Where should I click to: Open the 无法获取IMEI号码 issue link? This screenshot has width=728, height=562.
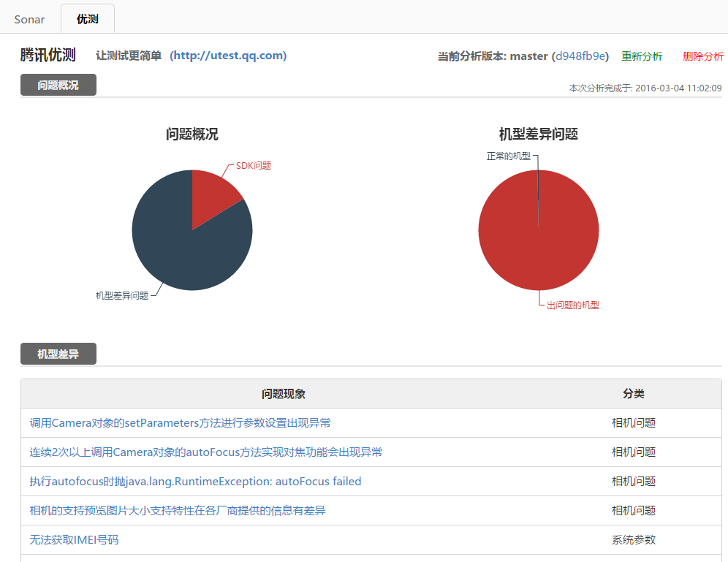[75, 540]
